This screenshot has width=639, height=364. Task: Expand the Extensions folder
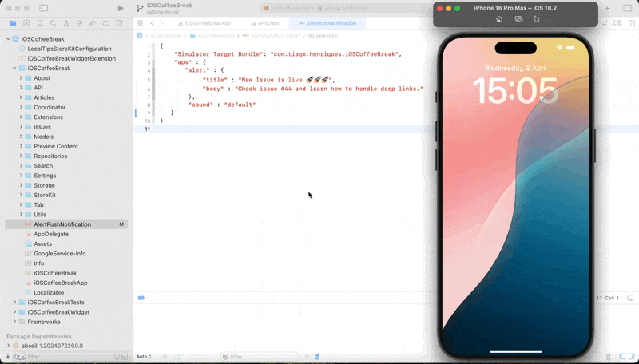click(22, 117)
